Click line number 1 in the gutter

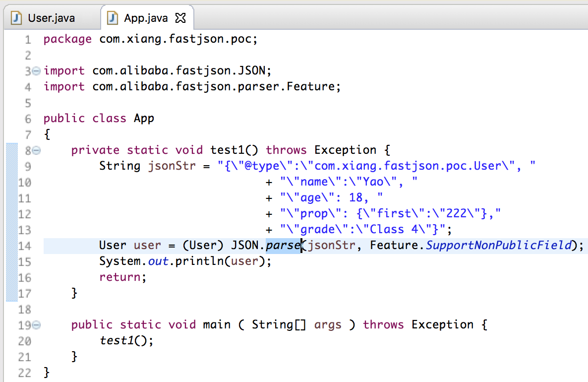(28, 39)
